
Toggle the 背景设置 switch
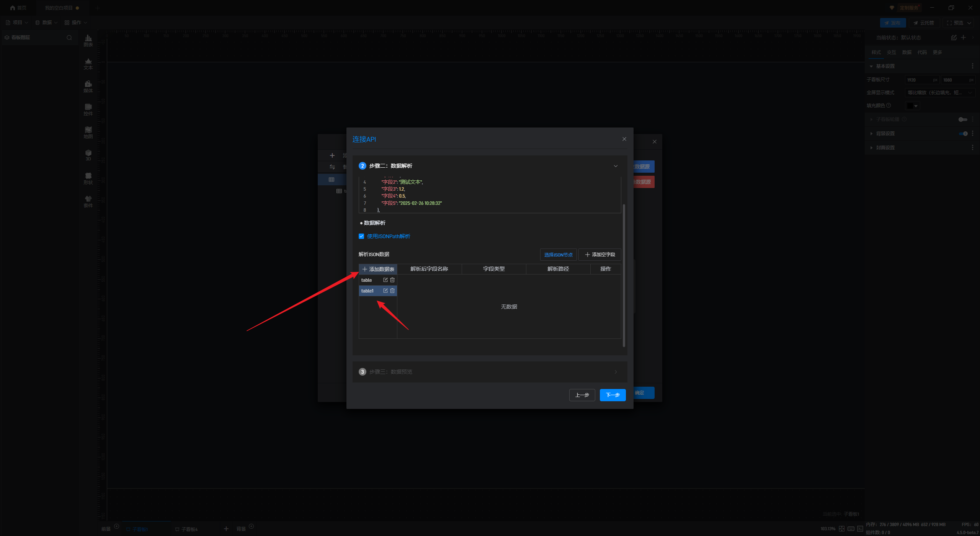pyautogui.click(x=963, y=134)
